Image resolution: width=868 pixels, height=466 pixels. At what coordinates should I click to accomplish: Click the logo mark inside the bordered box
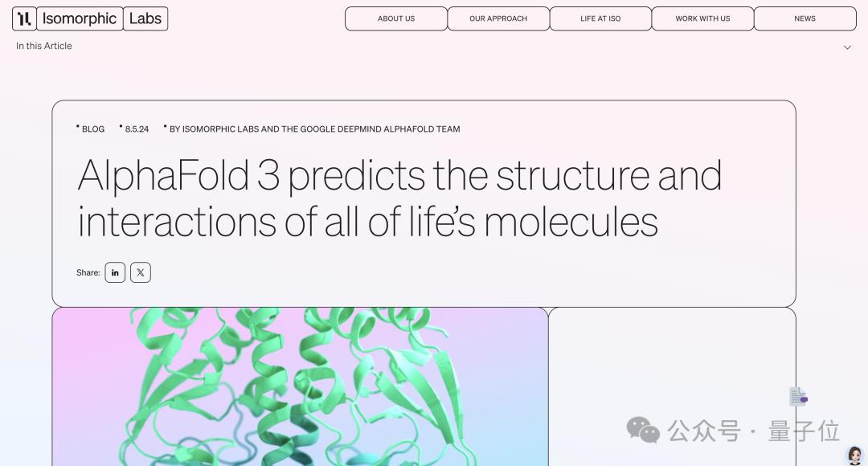pyautogui.click(x=23, y=18)
